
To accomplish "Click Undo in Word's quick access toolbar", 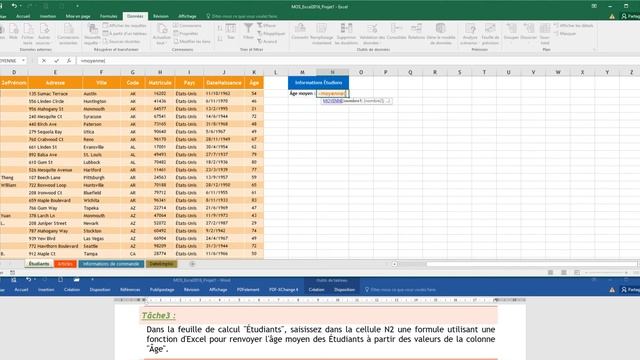I will click(28, 280).
